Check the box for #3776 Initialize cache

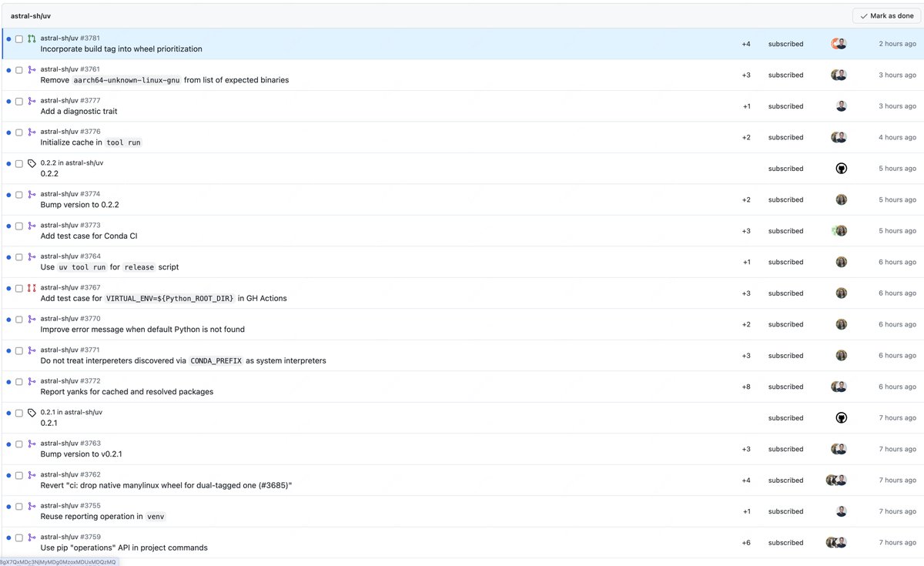click(x=19, y=132)
